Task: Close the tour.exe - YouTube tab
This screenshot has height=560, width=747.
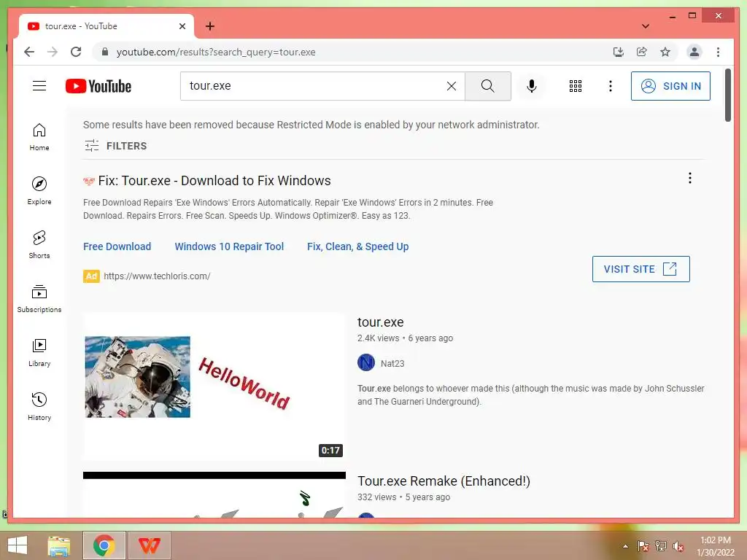Action: click(182, 26)
